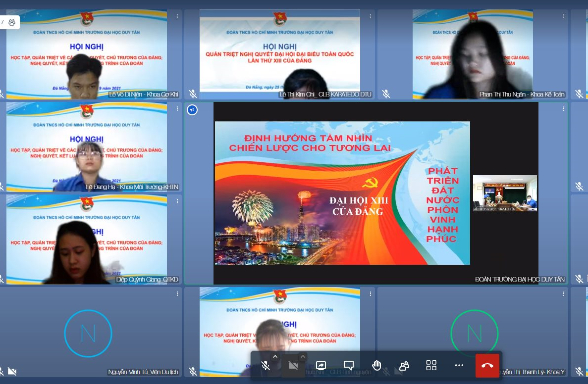Select Lê Võ Dĩ Niên's video feed
This screenshot has width=588, height=384.
(87, 54)
